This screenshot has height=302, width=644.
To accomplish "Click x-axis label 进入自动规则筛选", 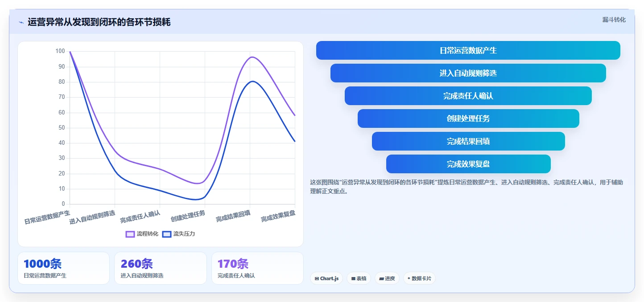I will point(92,217).
